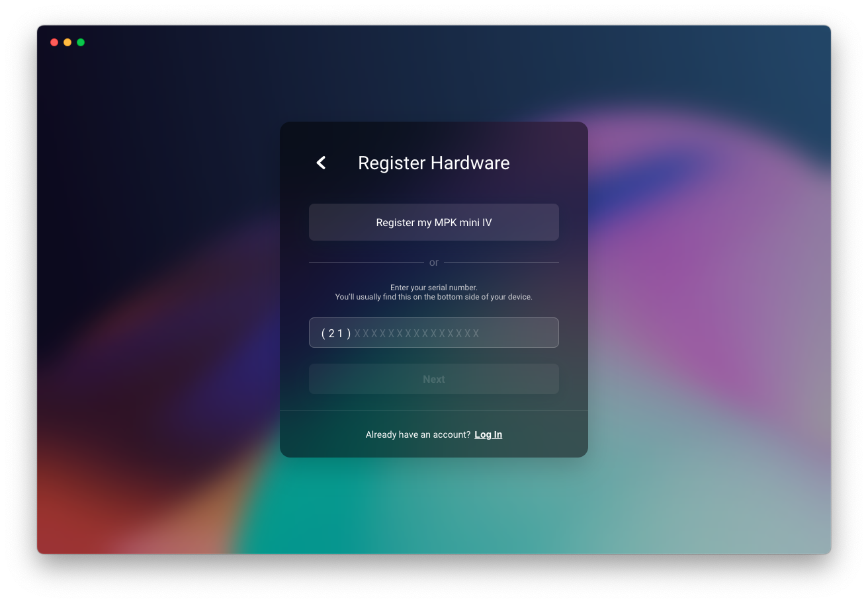
Task: Select the Register Hardware heading text
Action: point(434,163)
